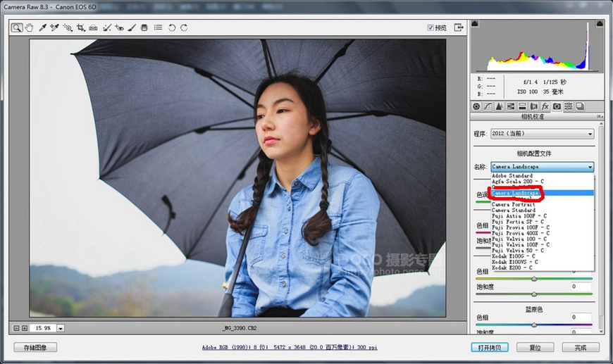Select the Red Eye Removal tool
613x364 pixels.
coord(119,27)
